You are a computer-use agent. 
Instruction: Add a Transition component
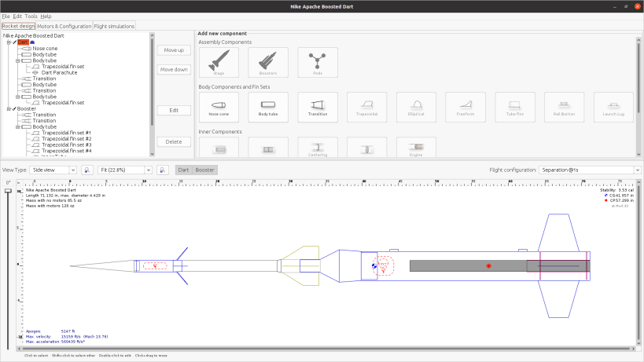click(x=318, y=107)
